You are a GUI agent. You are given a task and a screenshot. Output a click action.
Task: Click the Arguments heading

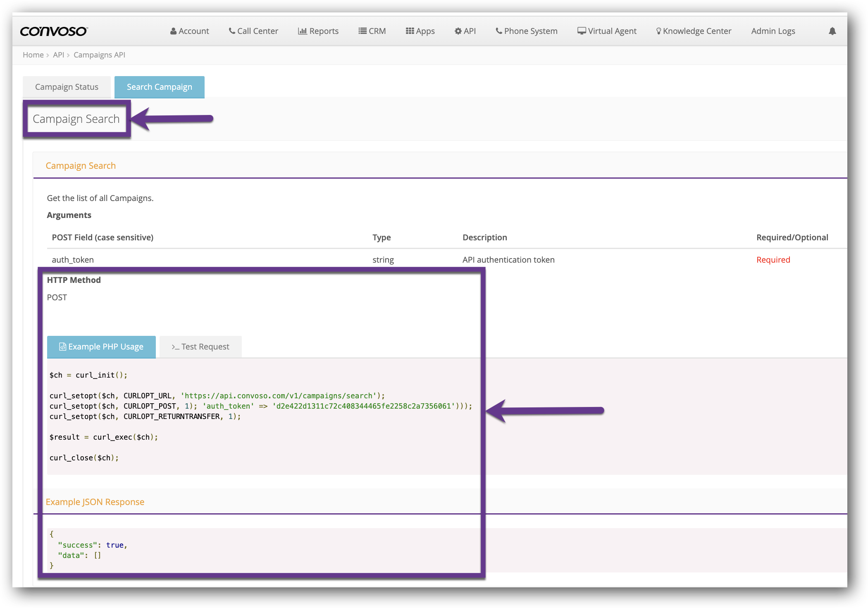(x=69, y=215)
